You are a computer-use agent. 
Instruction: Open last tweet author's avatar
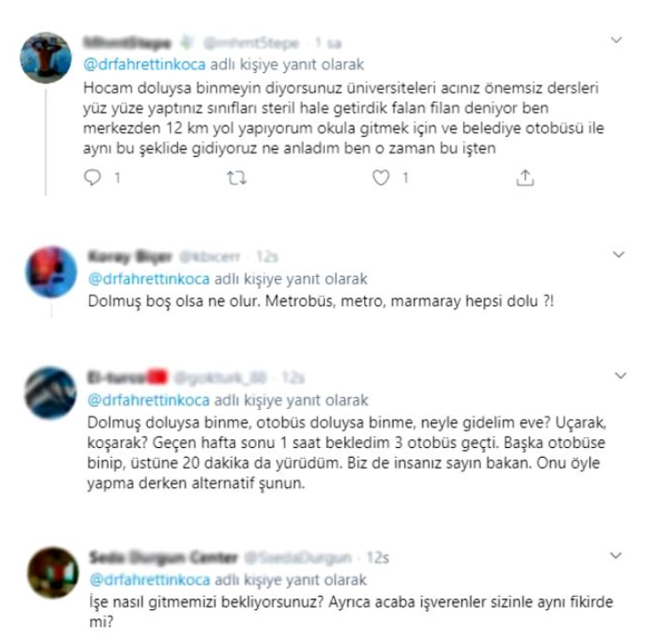click(x=53, y=573)
